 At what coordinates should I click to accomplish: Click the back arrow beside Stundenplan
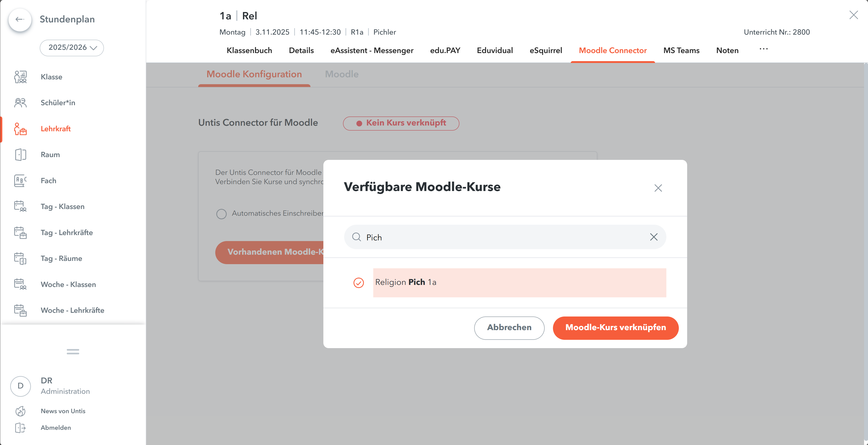pos(20,20)
